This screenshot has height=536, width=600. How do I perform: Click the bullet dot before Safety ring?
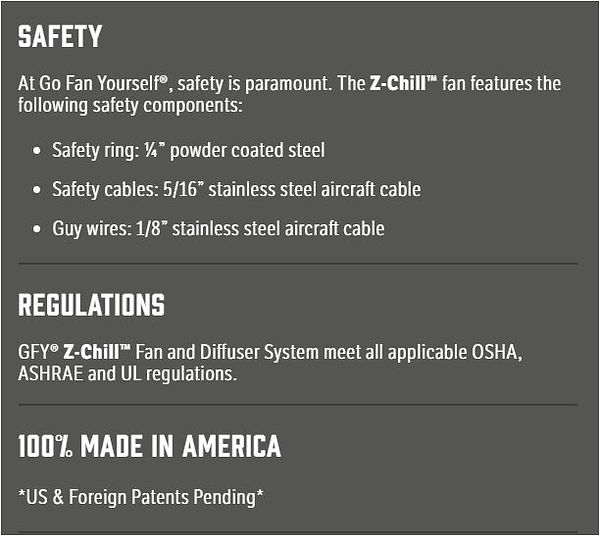[36, 152]
